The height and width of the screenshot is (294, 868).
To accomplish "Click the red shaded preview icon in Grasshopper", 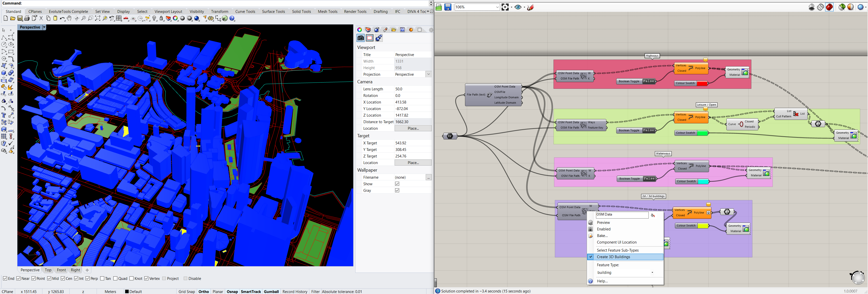I will tap(830, 7).
